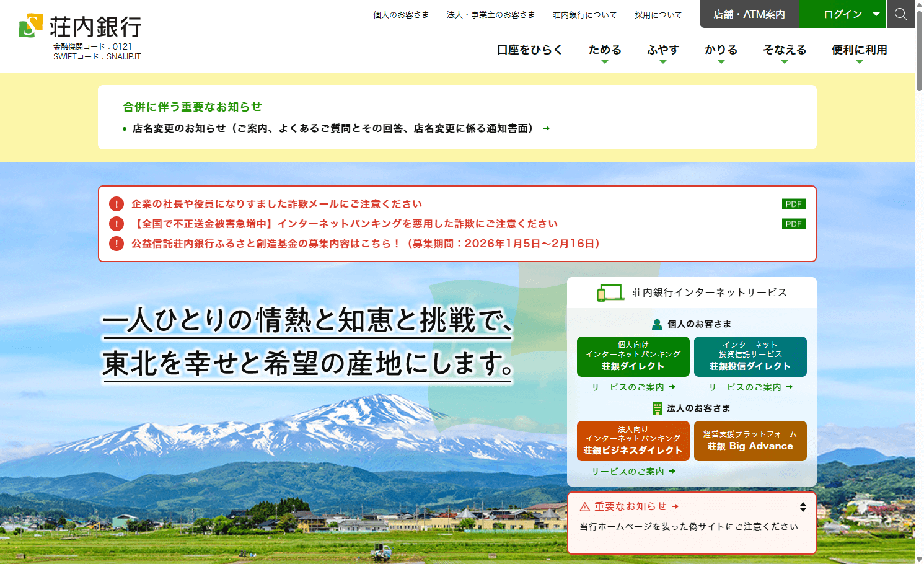Click the Shonai Bank logo
Viewport: 924px width, 564px height.
pyautogui.click(x=81, y=27)
